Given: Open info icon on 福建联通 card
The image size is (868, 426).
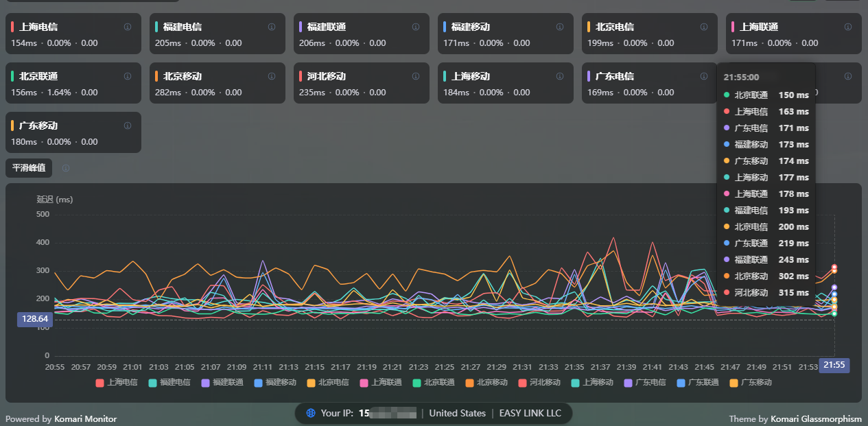Looking at the screenshot, I should pyautogui.click(x=416, y=27).
